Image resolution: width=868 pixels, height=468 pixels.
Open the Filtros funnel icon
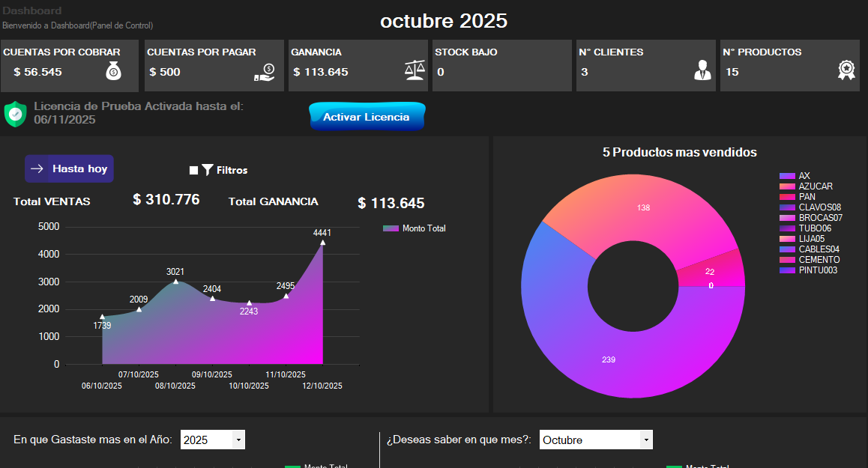click(207, 168)
